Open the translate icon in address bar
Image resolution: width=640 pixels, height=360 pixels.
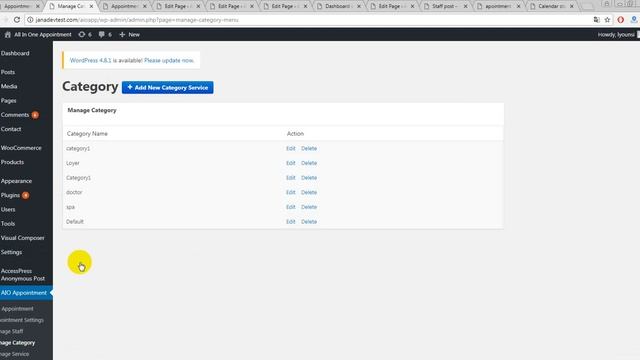click(x=596, y=20)
